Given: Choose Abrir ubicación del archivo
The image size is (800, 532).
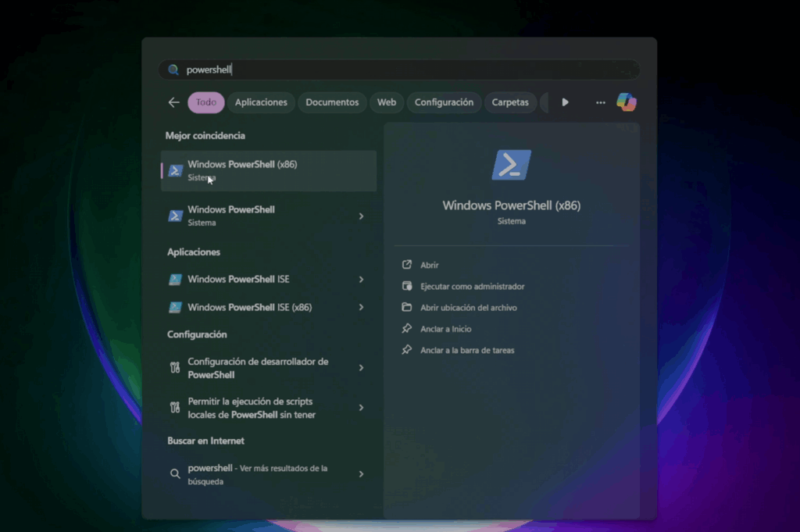Looking at the screenshot, I should tap(469, 308).
